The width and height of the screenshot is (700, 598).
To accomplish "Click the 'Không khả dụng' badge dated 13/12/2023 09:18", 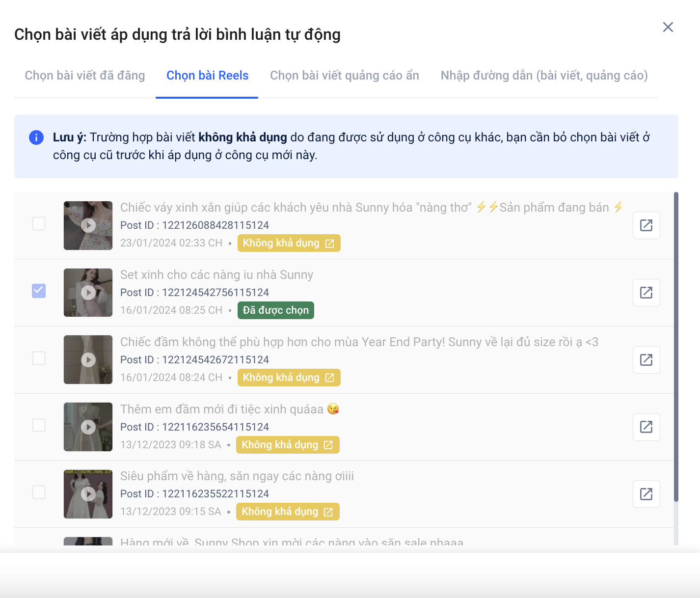I will [x=288, y=445].
